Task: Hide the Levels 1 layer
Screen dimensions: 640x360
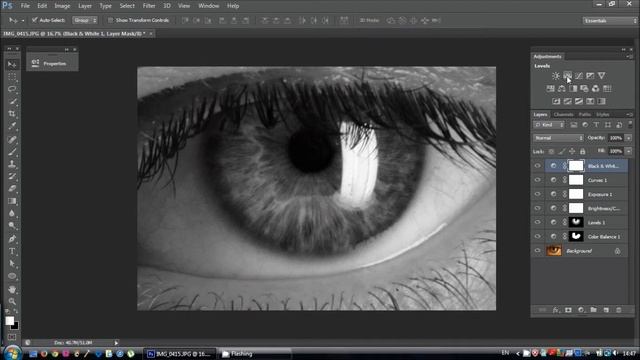Action: [538, 222]
